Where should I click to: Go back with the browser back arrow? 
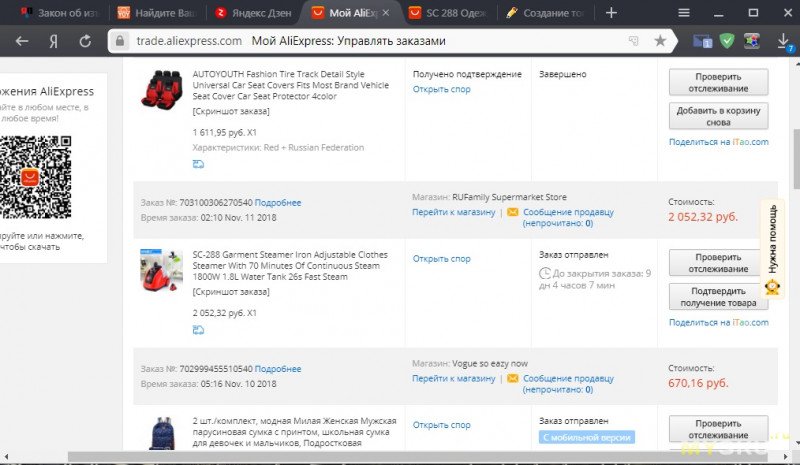pos(22,41)
